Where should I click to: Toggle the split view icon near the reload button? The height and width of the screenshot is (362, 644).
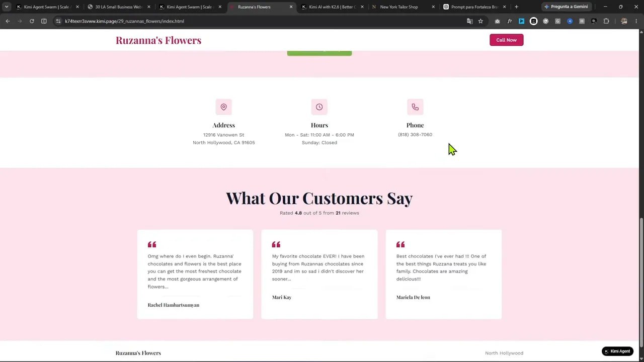coord(44,21)
